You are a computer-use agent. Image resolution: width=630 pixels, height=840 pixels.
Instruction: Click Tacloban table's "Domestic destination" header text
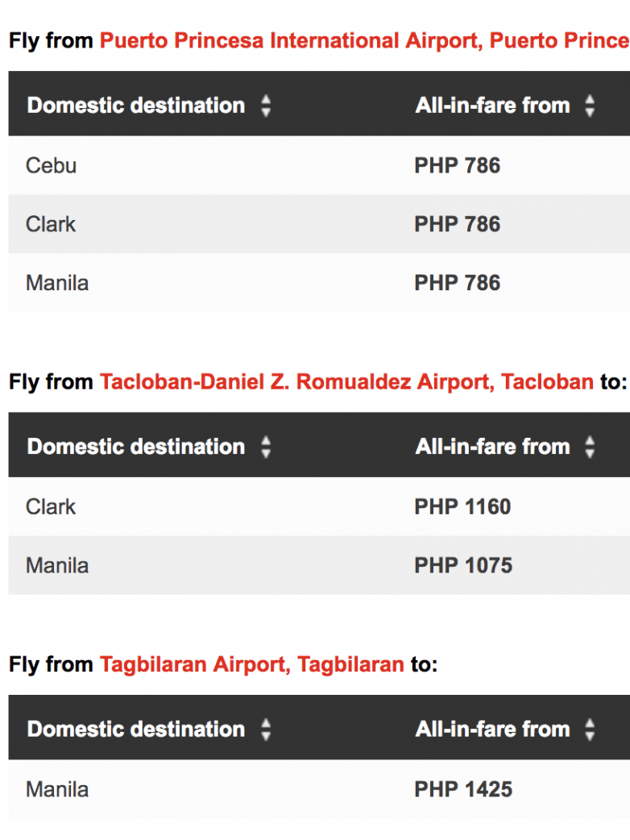pyautogui.click(x=135, y=447)
